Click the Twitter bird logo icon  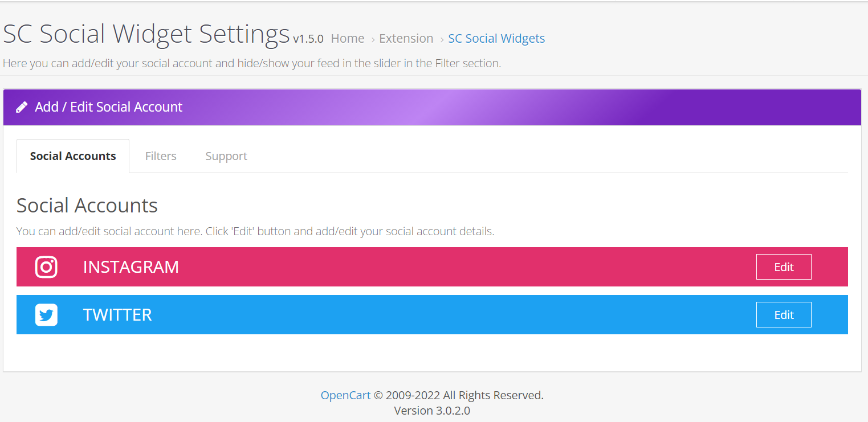pos(46,315)
